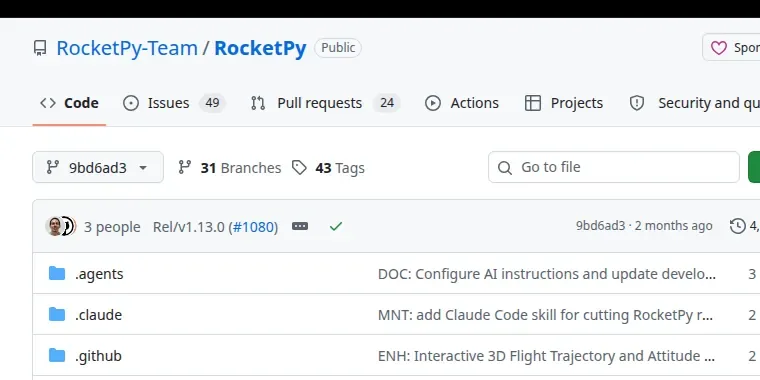Click the branch icon beside 31 Branches
The width and height of the screenshot is (760, 380).
click(x=185, y=167)
